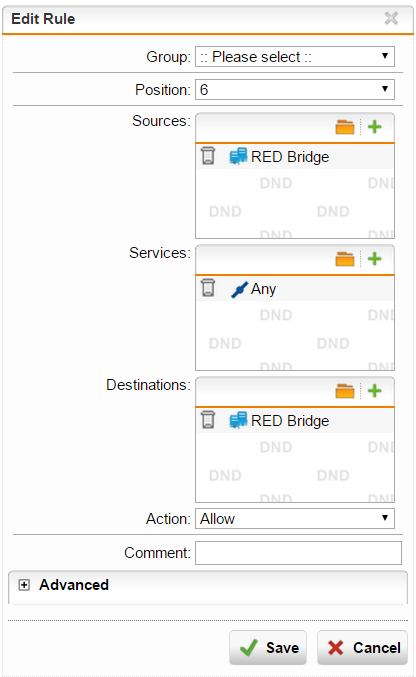The width and height of the screenshot is (416, 677).
Task: Save the rule
Action: click(268, 648)
